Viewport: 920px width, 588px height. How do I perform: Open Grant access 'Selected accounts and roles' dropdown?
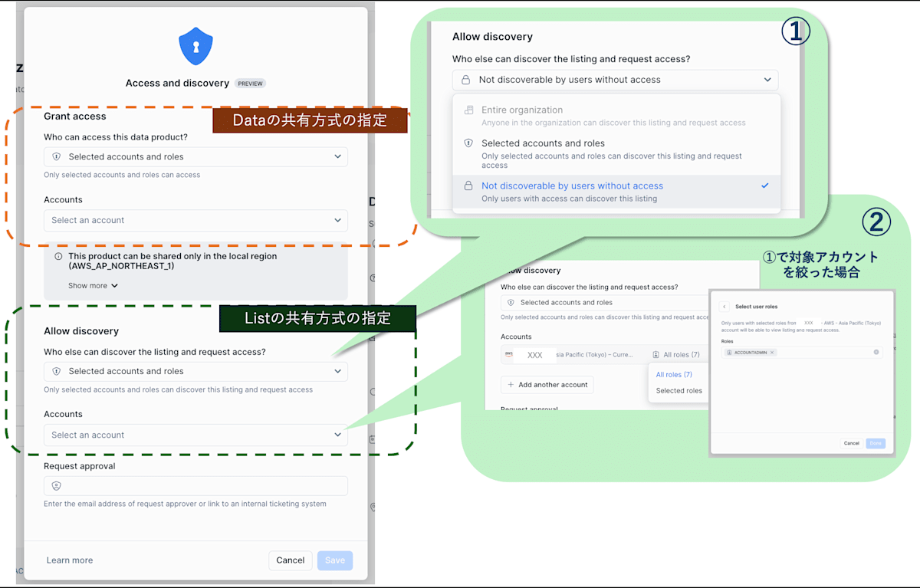[x=195, y=156]
